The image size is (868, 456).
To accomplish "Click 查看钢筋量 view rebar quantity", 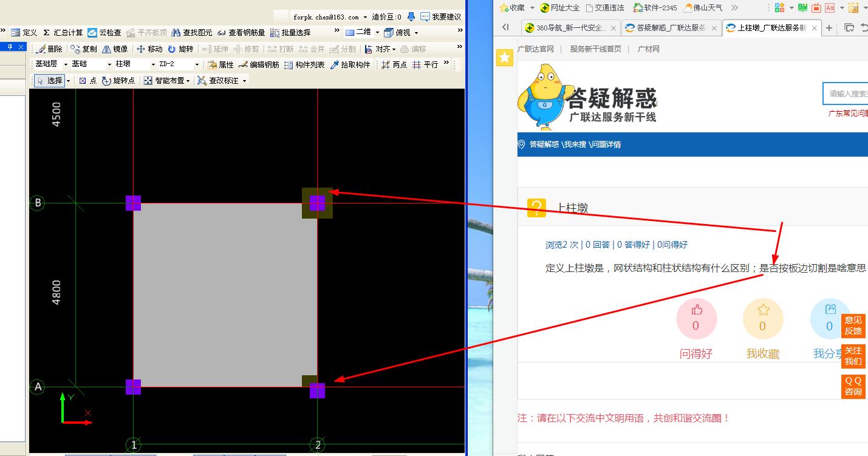I will 241,32.
